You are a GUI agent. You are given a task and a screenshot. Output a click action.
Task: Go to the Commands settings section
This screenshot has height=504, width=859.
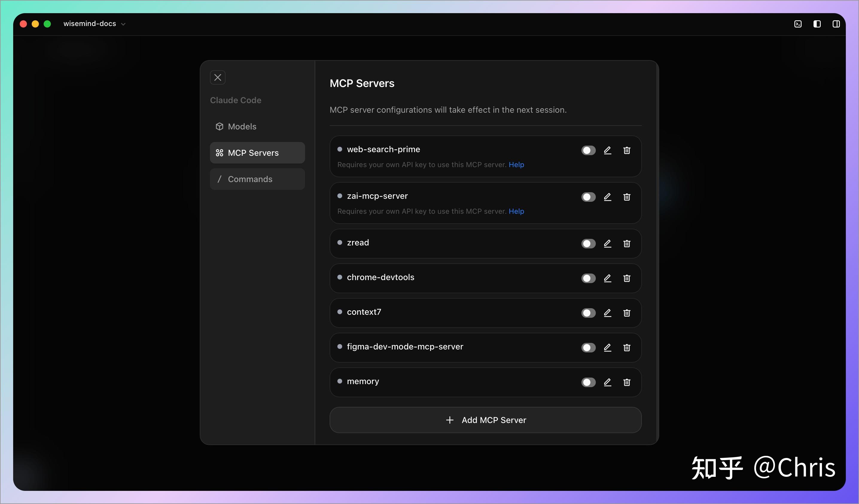tap(250, 179)
